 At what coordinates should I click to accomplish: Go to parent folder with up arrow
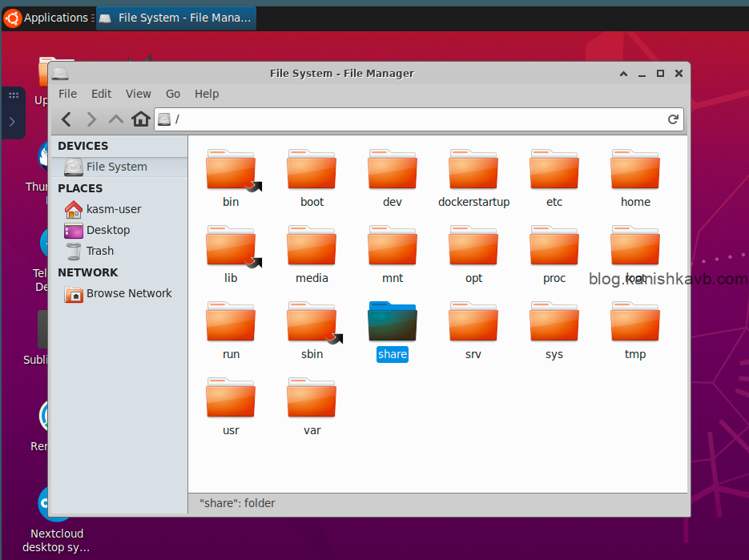click(116, 119)
